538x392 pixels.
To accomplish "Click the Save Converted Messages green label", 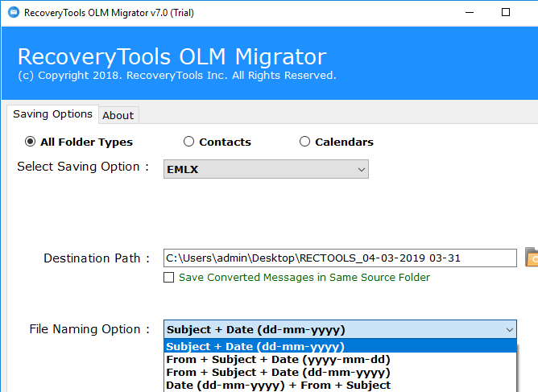I will coord(304,277).
